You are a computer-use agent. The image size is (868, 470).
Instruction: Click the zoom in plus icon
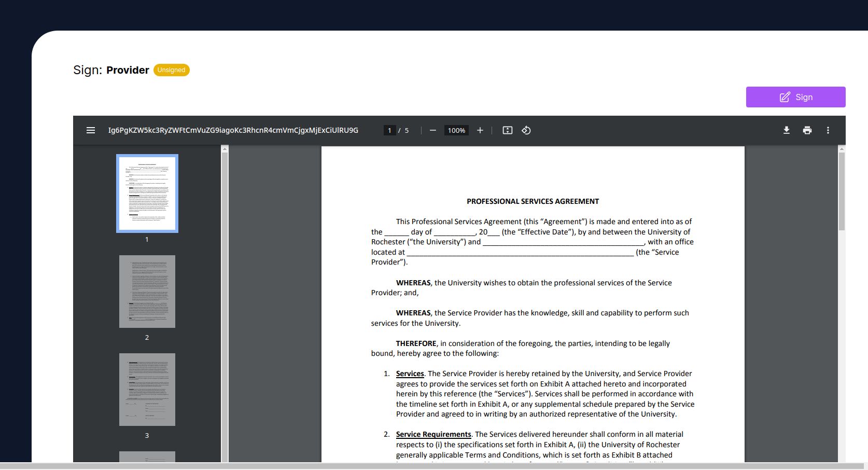coord(480,130)
